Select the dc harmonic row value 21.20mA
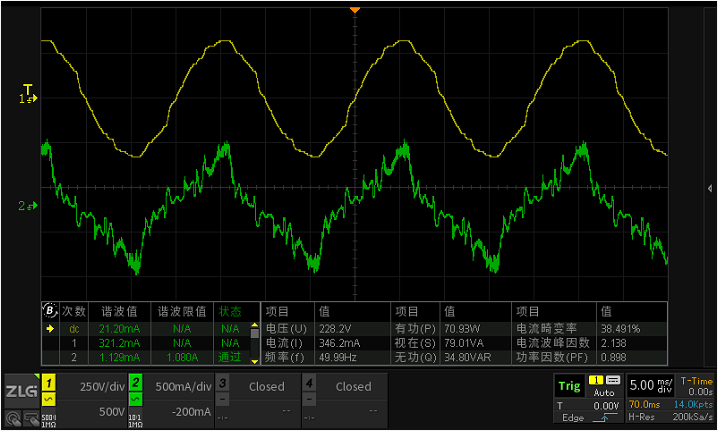The width and height of the screenshot is (718, 431). (x=119, y=329)
